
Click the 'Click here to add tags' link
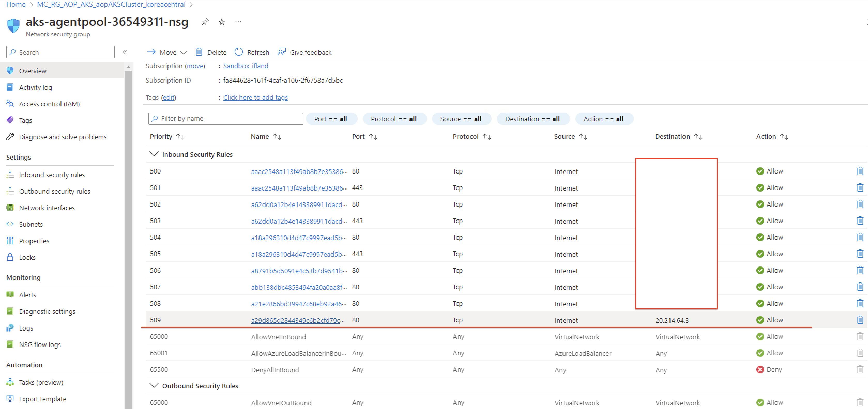click(255, 97)
